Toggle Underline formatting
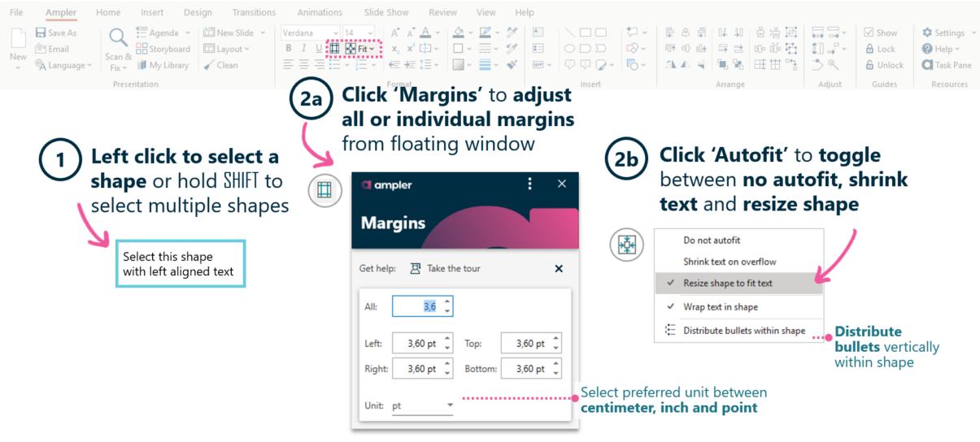The height and width of the screenshot is (442, 980). tap(318, 49)
